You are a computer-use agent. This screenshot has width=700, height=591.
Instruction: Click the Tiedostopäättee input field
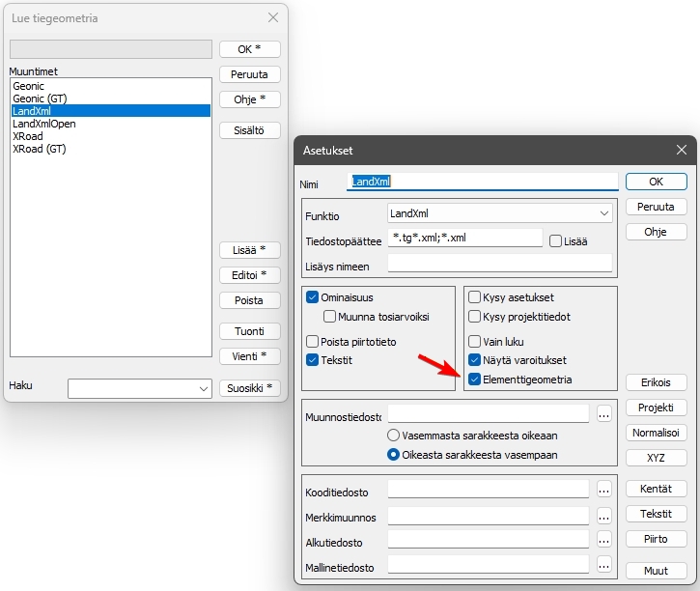coord(464,239)
